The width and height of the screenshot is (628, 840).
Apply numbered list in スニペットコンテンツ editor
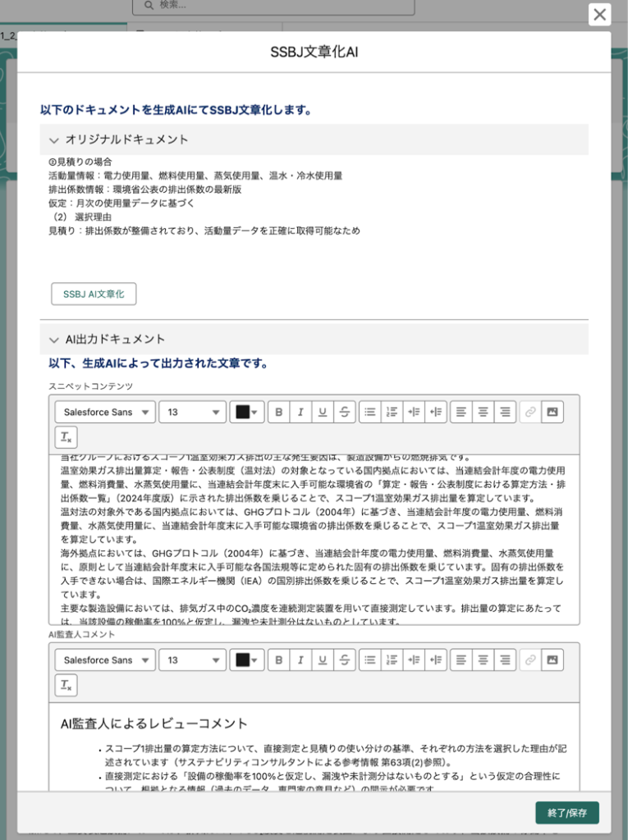coord(392,412)
